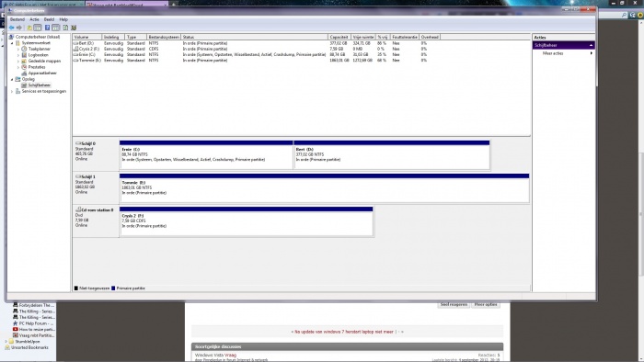Expand Services en toepassingen node
The image size is (644, 362).
tap(12, 92)
